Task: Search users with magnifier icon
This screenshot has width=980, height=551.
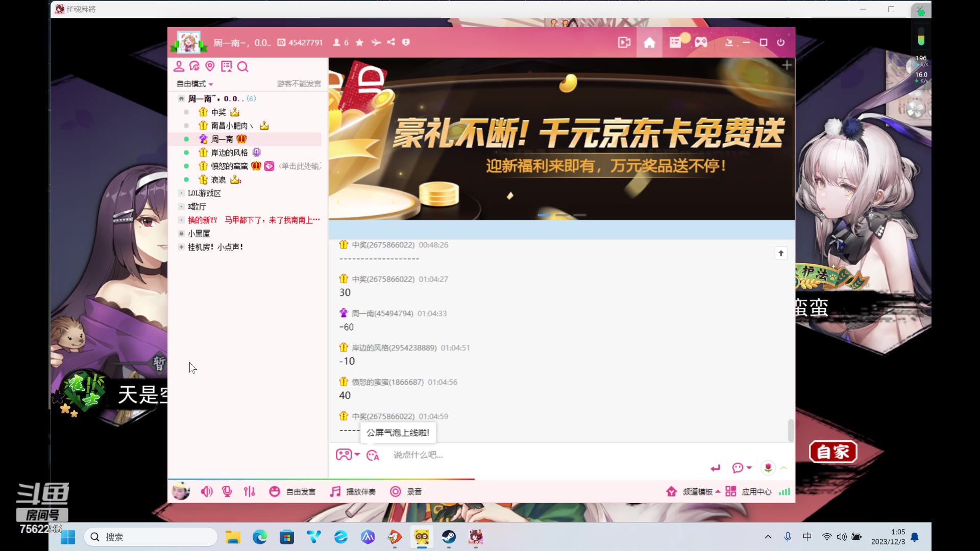Action: pos(243,66)
